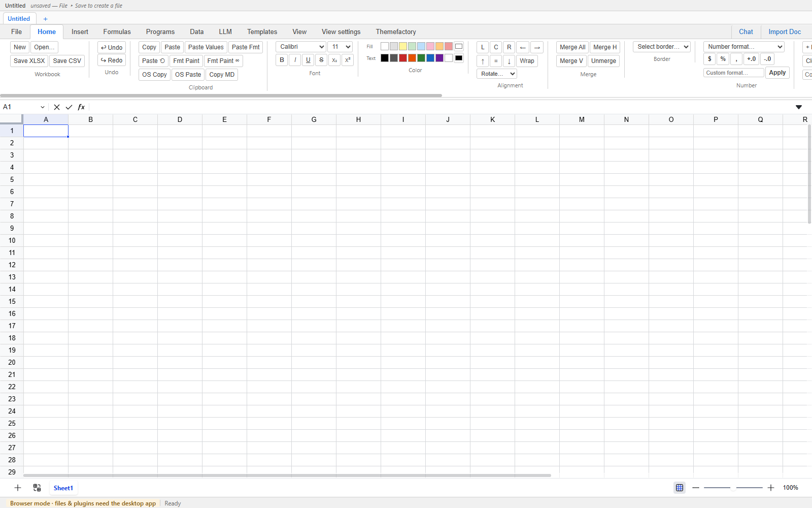
Task: Open the Formulas ribbon tab
Action: 117,32
